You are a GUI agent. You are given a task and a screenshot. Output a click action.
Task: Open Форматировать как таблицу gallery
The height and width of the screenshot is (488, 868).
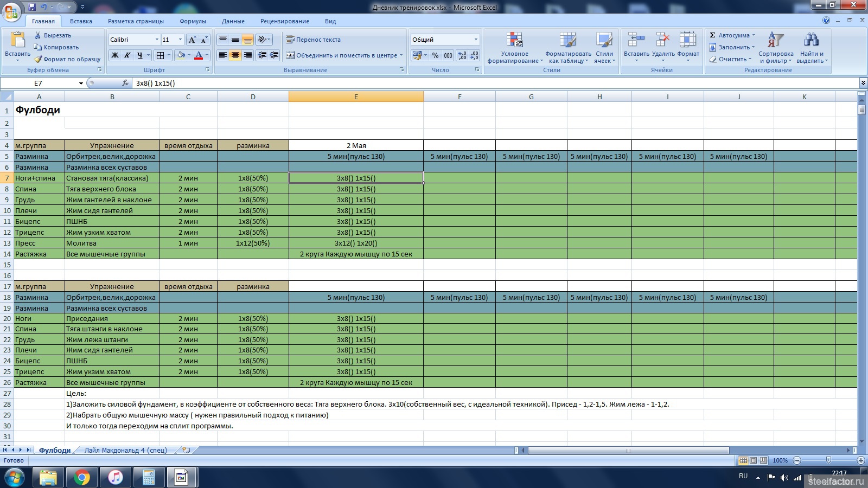[568, 48]
